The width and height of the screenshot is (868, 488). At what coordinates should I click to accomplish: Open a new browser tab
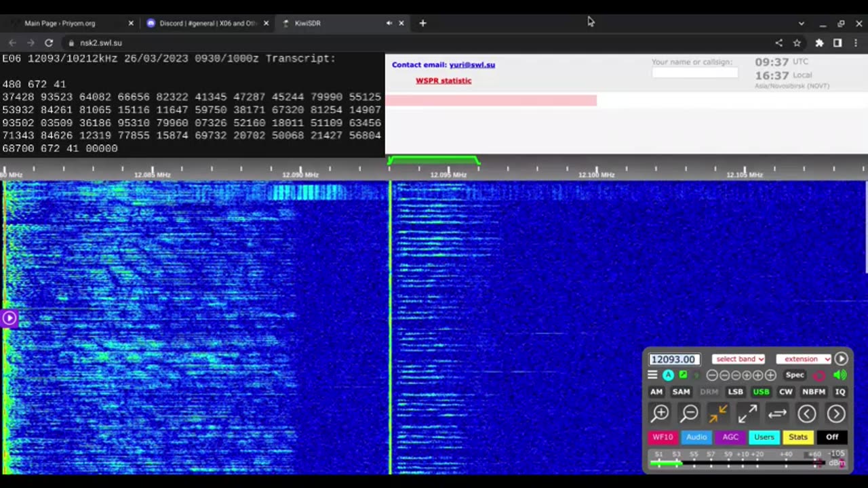coord(422,23)
